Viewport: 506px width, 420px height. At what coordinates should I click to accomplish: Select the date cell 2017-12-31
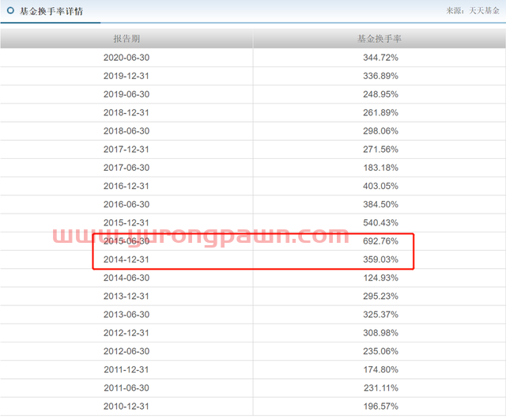[126, 149]
